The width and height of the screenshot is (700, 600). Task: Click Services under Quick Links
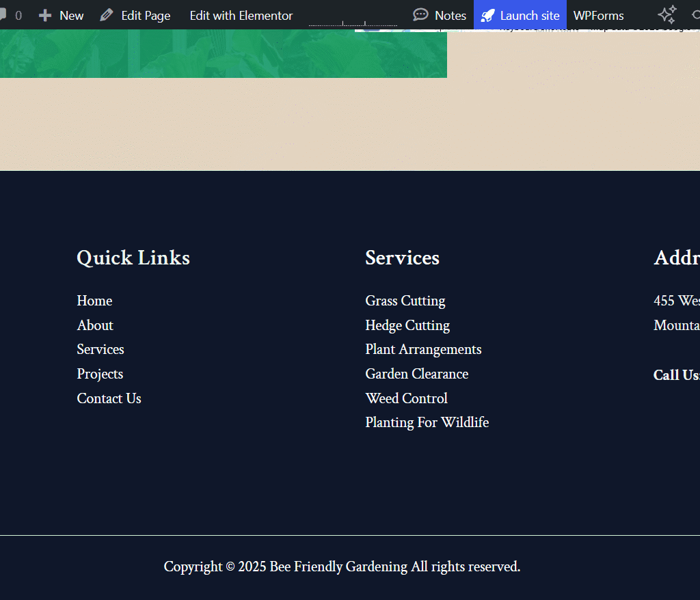click(x=100, y=349)
